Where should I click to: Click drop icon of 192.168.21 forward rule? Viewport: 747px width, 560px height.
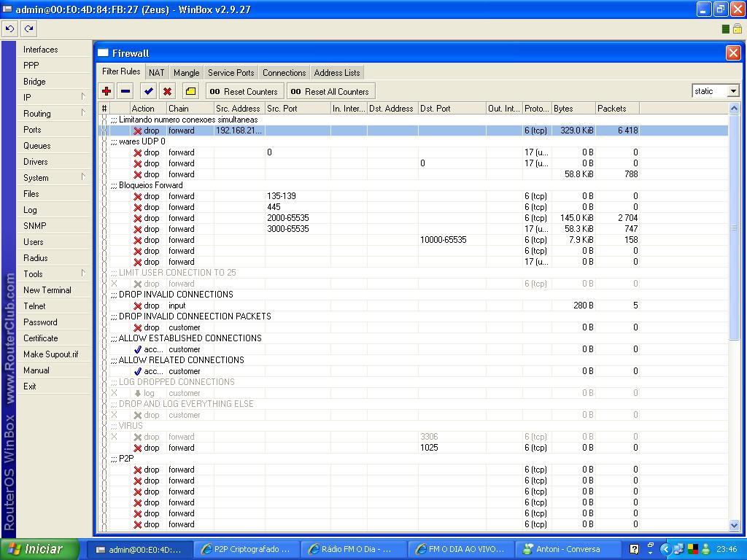[138, 131]
